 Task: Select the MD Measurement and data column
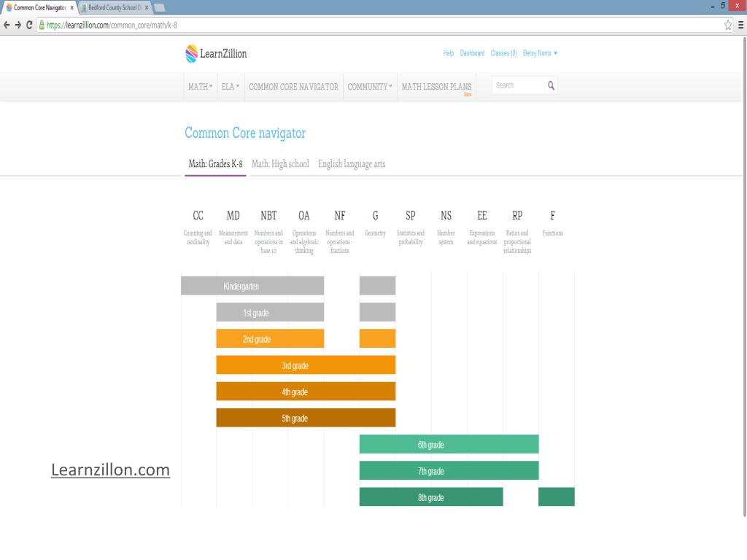[x=233, y=227]
